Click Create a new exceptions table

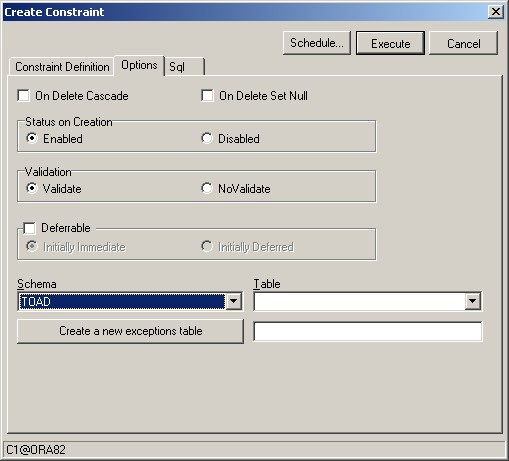tap(130, 331)
